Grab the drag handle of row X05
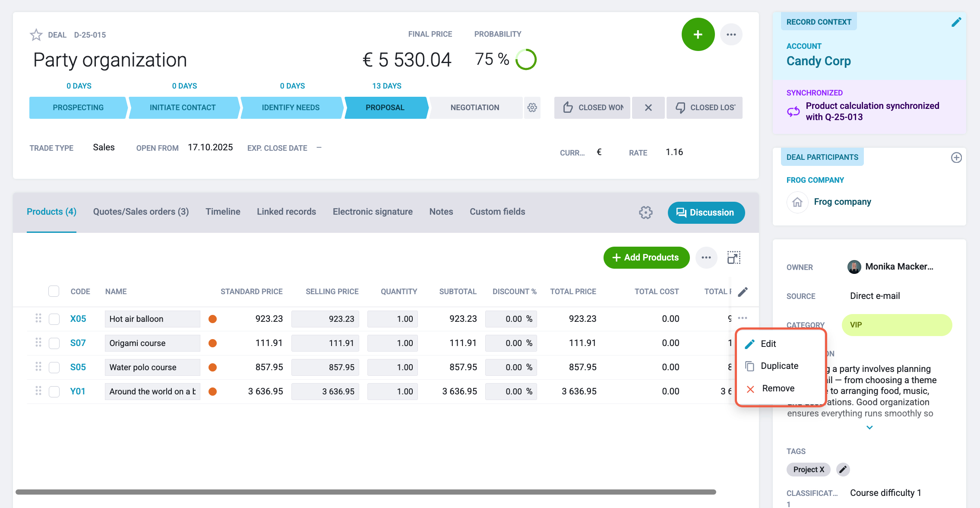980x508 pixels. (x=38, y=318)
